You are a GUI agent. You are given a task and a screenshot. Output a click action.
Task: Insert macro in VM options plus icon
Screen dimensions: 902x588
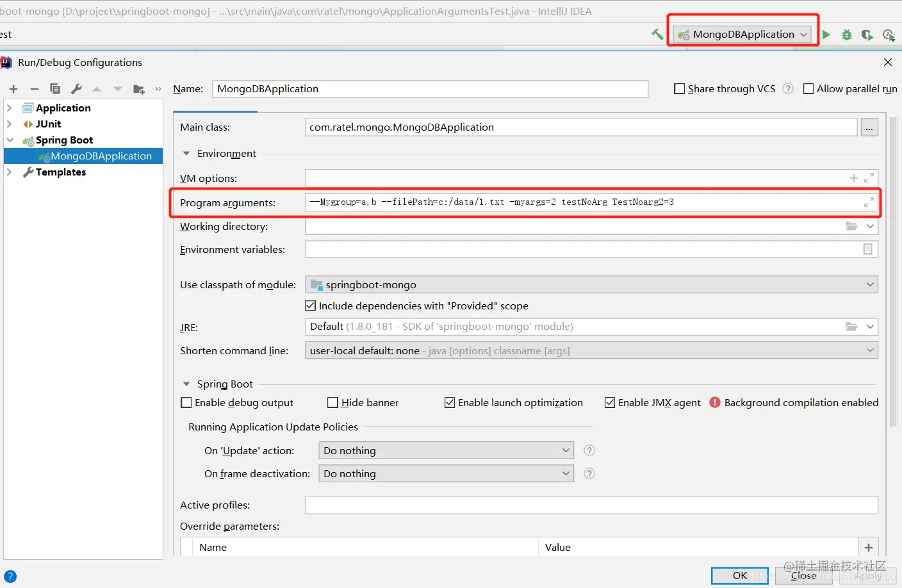coord(854,178)
